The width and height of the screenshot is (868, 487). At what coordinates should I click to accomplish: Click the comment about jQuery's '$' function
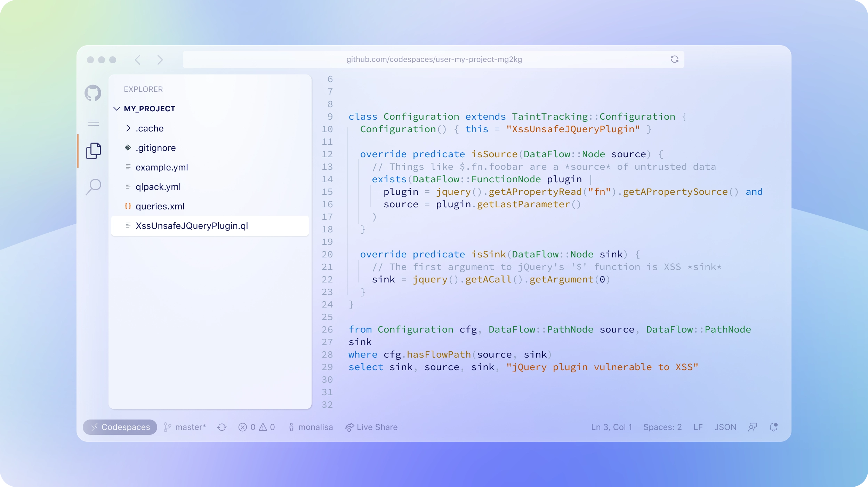coord(547,267)
